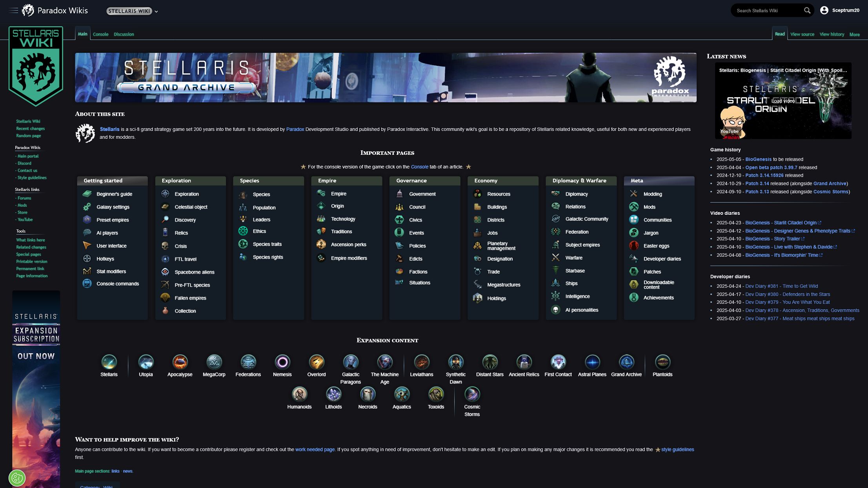This screenshot has width=868, height=488.
Task: Open the Paradox Wikis home title
Action: point(62,11)
